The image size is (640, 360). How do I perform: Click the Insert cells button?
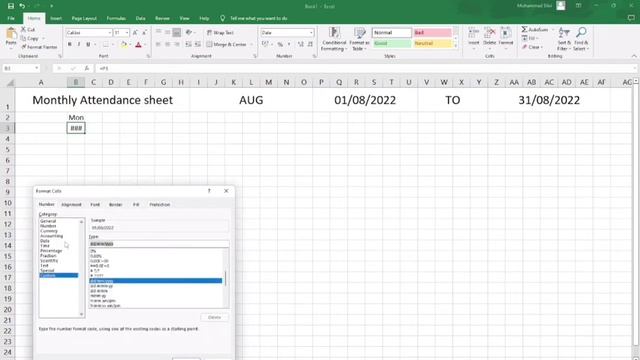click(x=473, y=38)
